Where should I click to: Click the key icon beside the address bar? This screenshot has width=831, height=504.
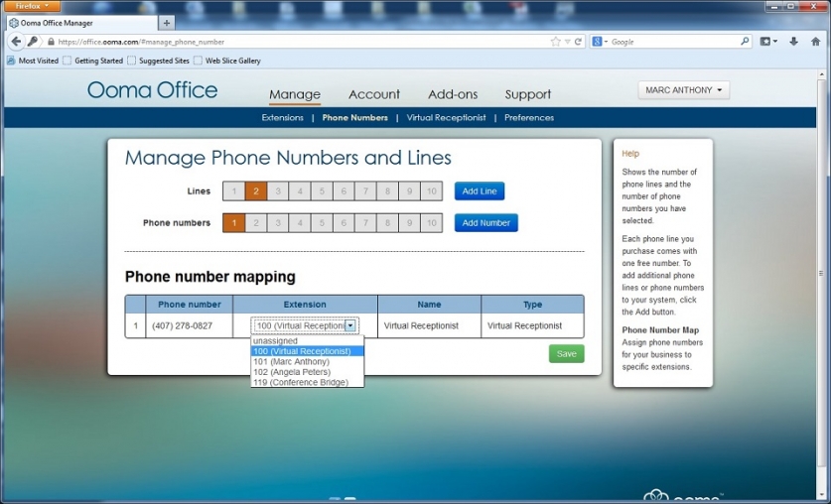pos(33,42)
